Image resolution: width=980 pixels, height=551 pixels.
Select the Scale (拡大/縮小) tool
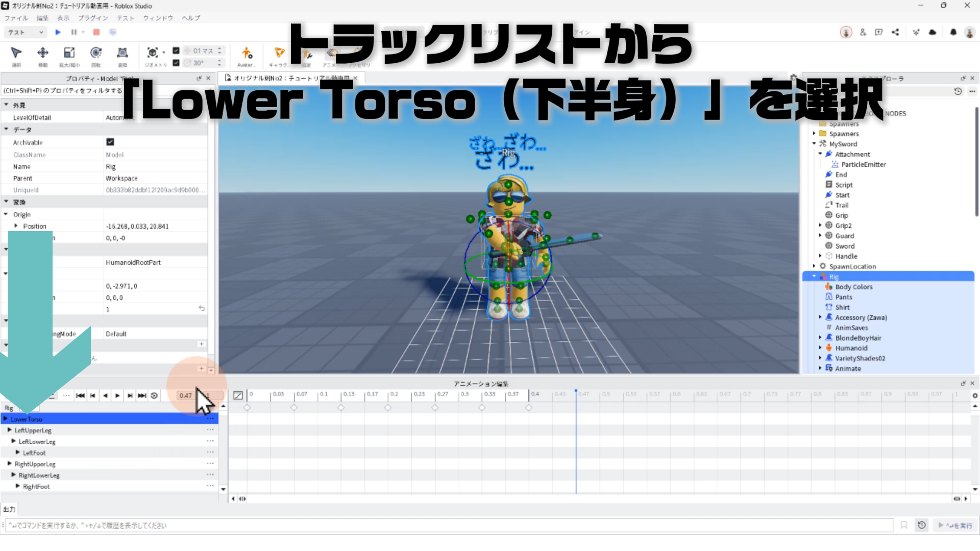(69, 53)
